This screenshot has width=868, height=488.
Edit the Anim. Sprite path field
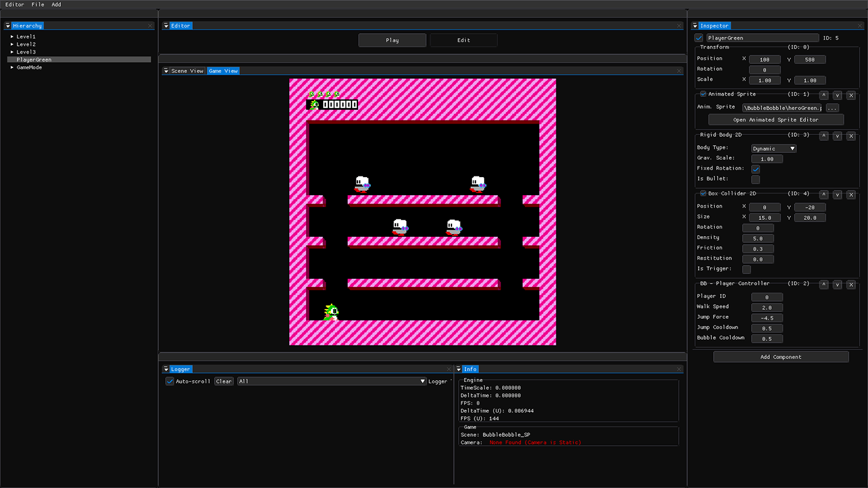pyautogui.click(x=782, y=108)
